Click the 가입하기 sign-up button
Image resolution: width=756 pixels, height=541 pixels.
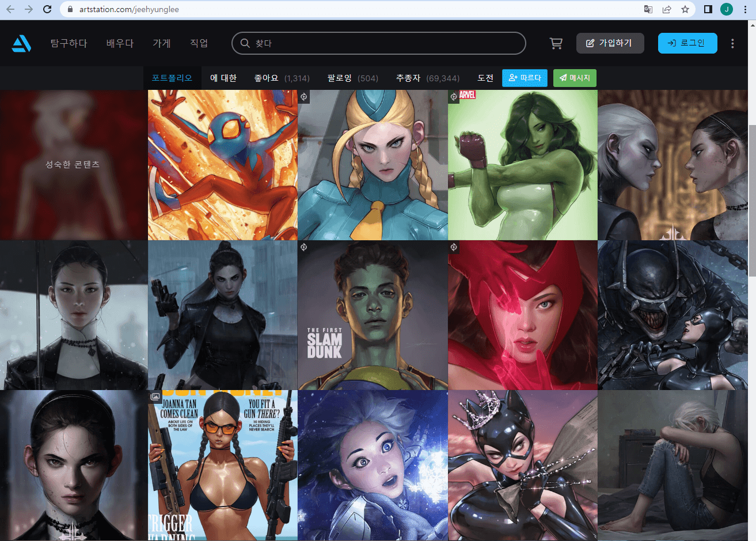click(x=610, y=43)
